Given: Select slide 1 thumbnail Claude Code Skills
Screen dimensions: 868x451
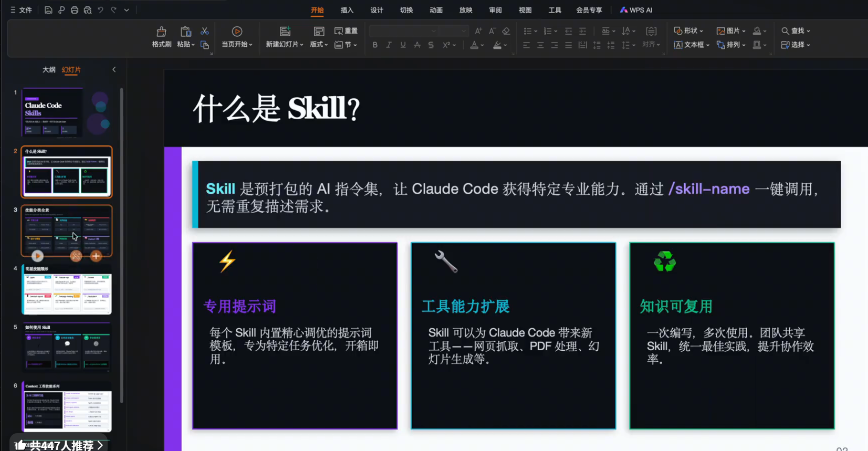Looking at the screenshot, I should point(67,113).
